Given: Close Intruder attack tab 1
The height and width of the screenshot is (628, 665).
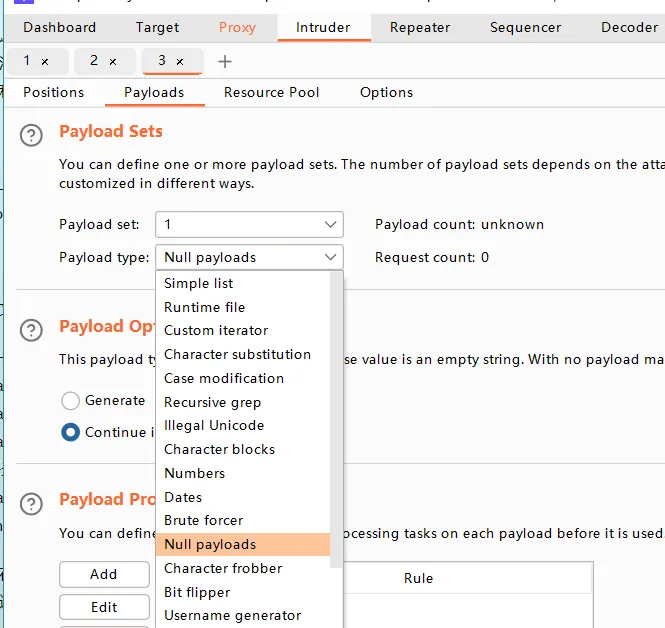Looking at the screenshot, I should (46, 62).
